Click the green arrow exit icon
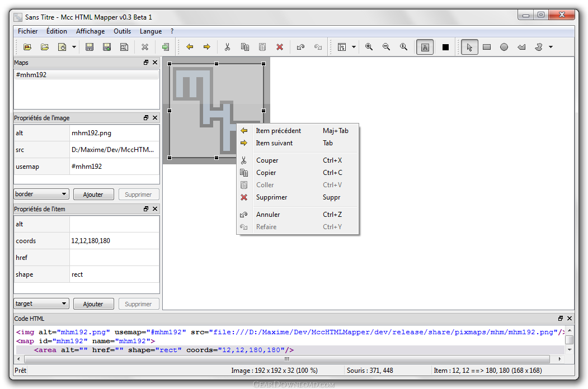 pyautogui.click(x=166, y=47)
